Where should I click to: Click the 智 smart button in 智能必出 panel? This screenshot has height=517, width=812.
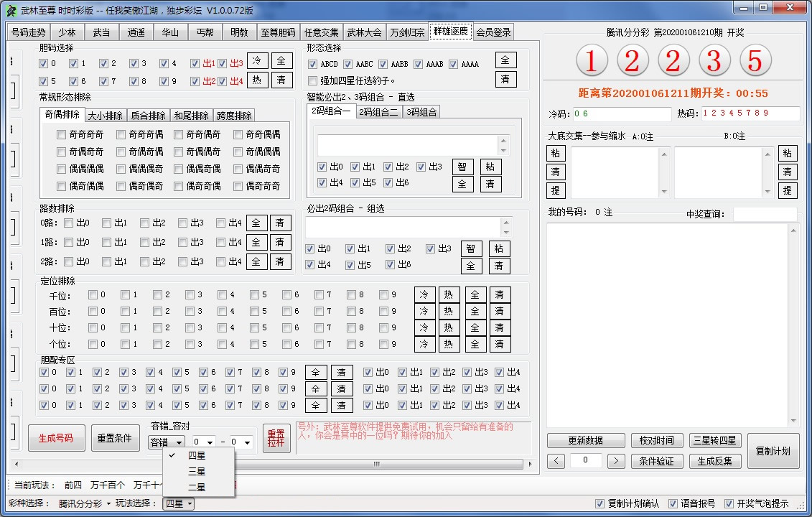(x=462, y=167)
